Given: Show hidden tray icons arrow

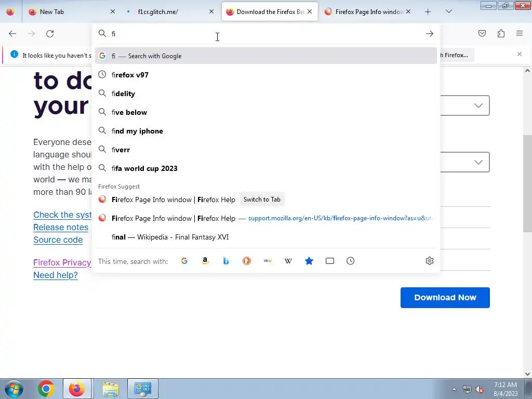Looking at the screenshot, I should [x=454, y=389].
